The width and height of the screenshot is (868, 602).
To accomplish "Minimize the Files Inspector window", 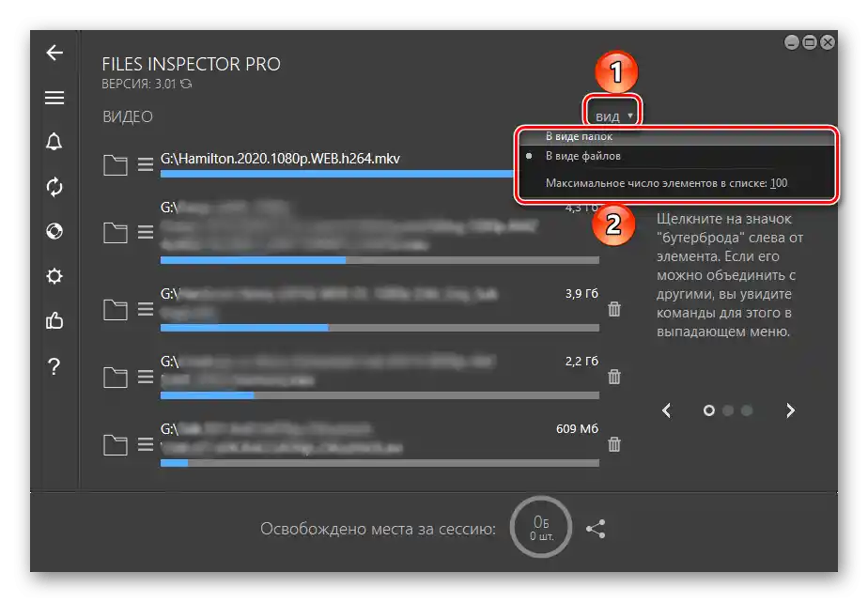I will pos(792,42).
